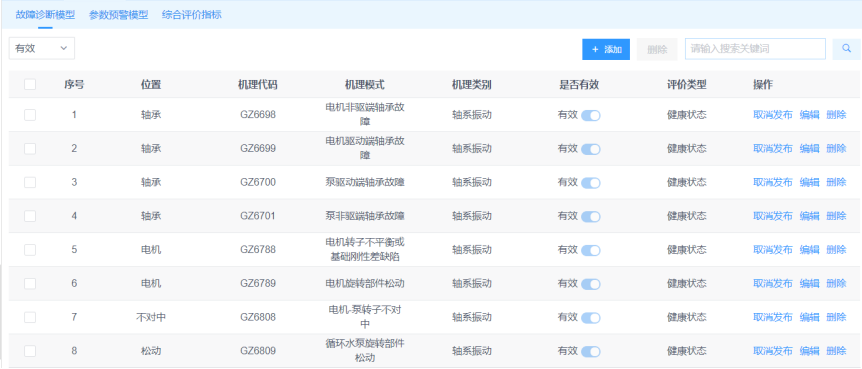The height and width of the screenshot is (369, 862).
Task: Click the 机理类别 column header
Action: click(x=472, y=85)
